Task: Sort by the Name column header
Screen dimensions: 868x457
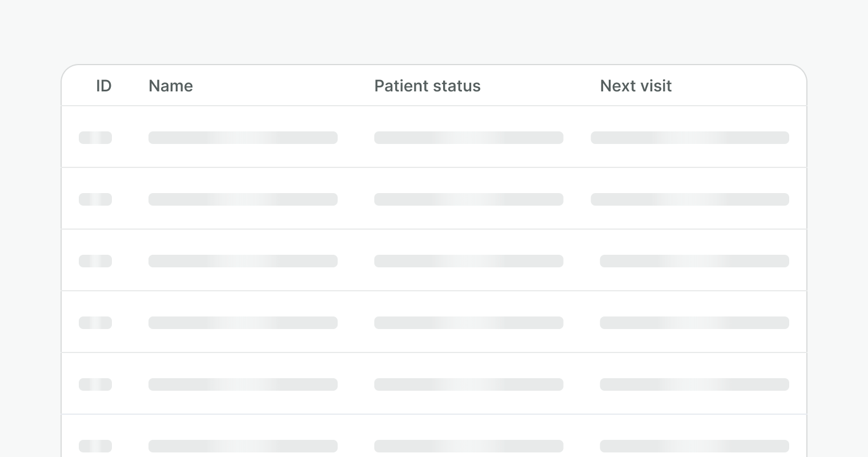Action: pyautogui.click(x=171, y=86)
